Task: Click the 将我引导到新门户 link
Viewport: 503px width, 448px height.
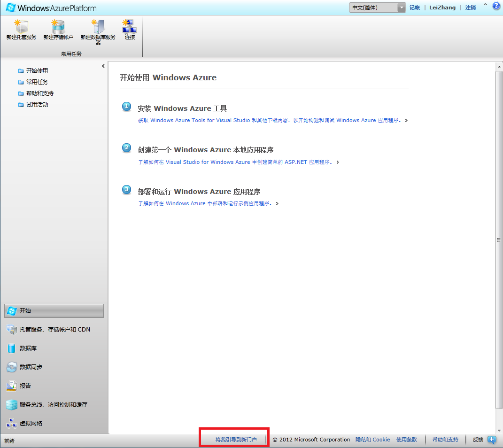Action: click(236, 440)
